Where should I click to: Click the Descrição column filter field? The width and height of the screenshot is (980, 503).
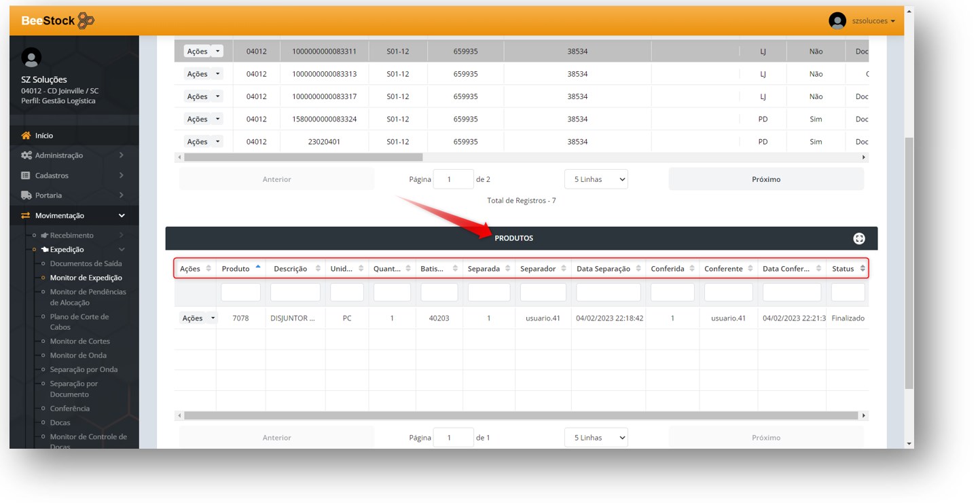(295, 293)
